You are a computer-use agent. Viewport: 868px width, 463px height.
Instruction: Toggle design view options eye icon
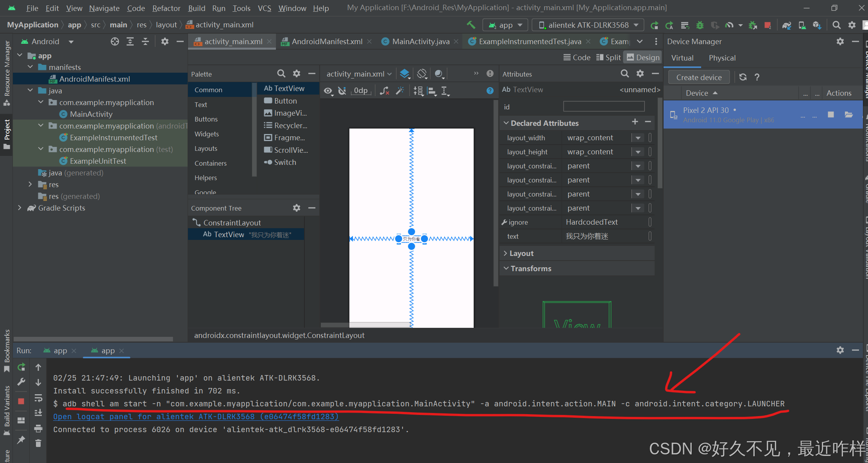pos(328,91)
